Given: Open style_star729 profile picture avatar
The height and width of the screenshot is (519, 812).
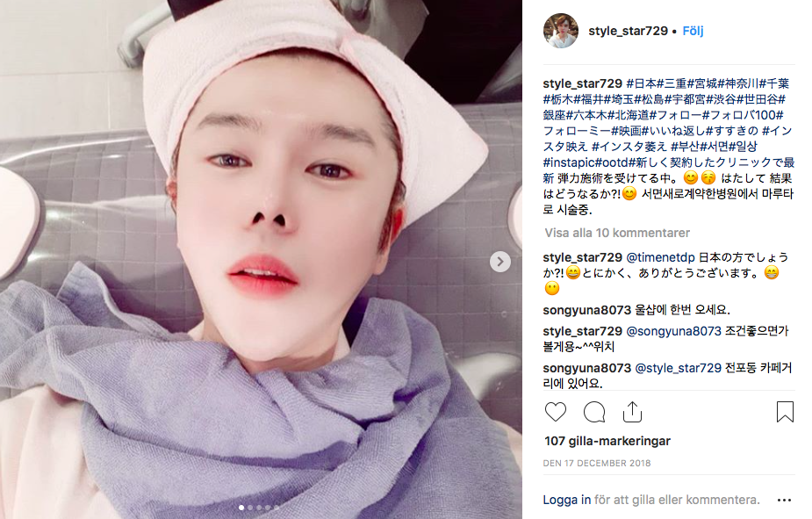Looking at the screenshot, I should pos(560,31).
